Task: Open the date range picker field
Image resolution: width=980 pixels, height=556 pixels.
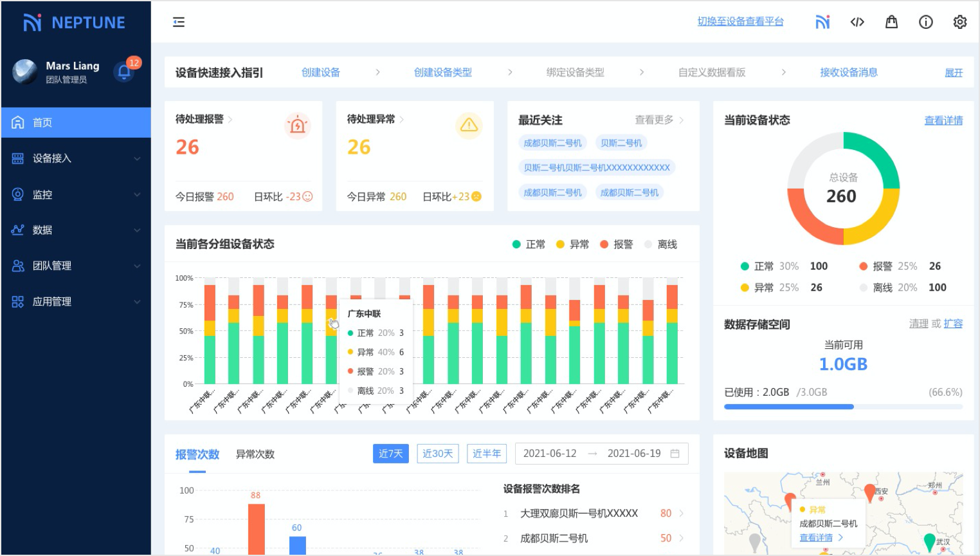Action: pyautogui.click(x=601, y=454)
